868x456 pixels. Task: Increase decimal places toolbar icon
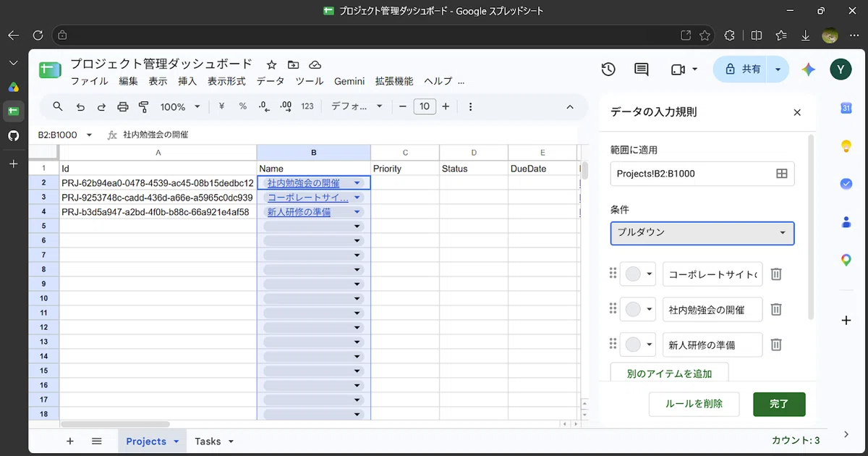coord(286,106)
